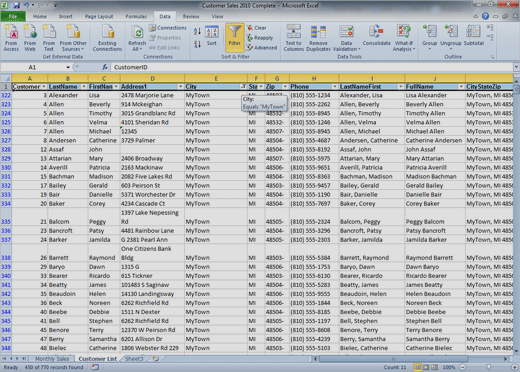Open What-If Analysis menu

[404, 38]
